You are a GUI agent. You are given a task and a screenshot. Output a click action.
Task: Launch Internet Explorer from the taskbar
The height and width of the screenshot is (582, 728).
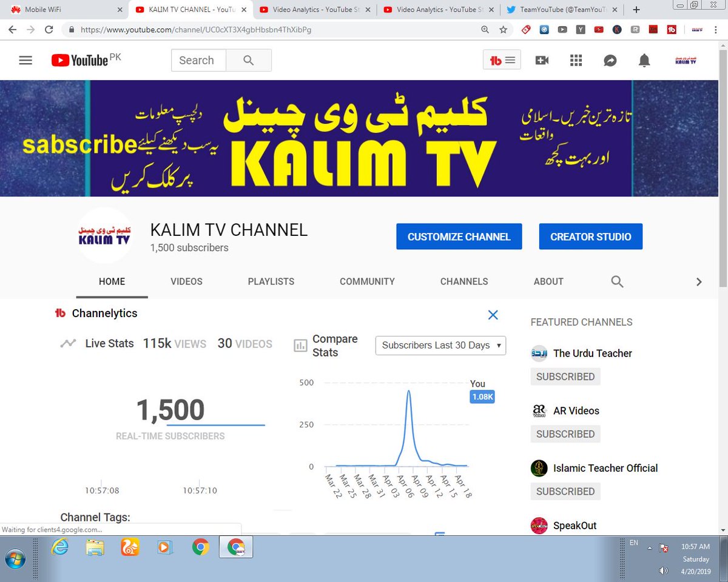(60, 547)
